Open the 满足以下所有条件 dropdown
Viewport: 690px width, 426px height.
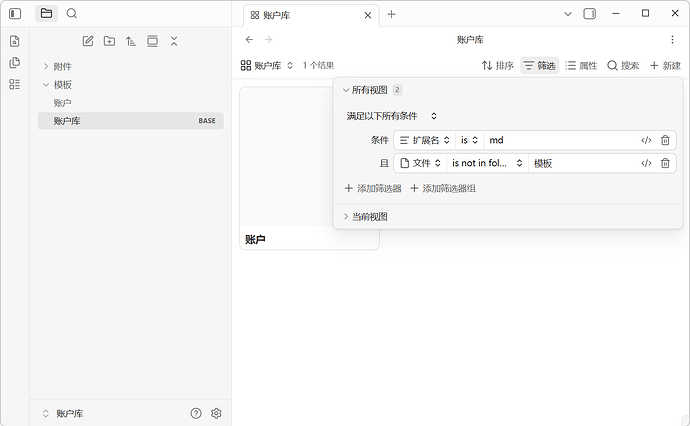pyautogui.click(x=392, y=117)
